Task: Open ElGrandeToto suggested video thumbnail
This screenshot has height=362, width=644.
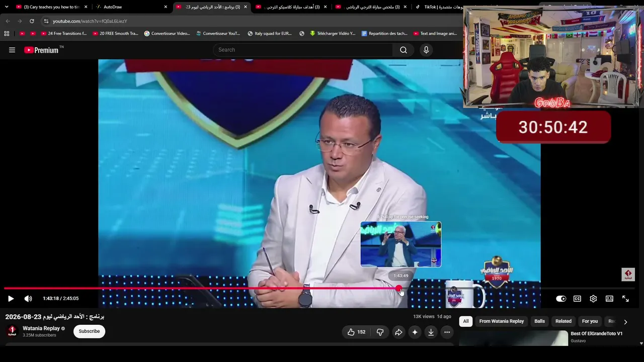Action: 513,338
